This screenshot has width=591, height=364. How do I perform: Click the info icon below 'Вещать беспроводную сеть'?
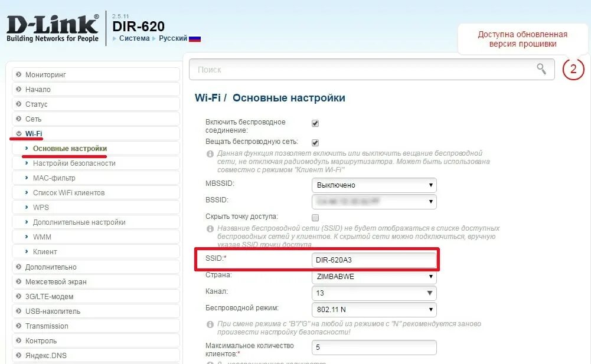pyautogui.click(x=210, y=155)
